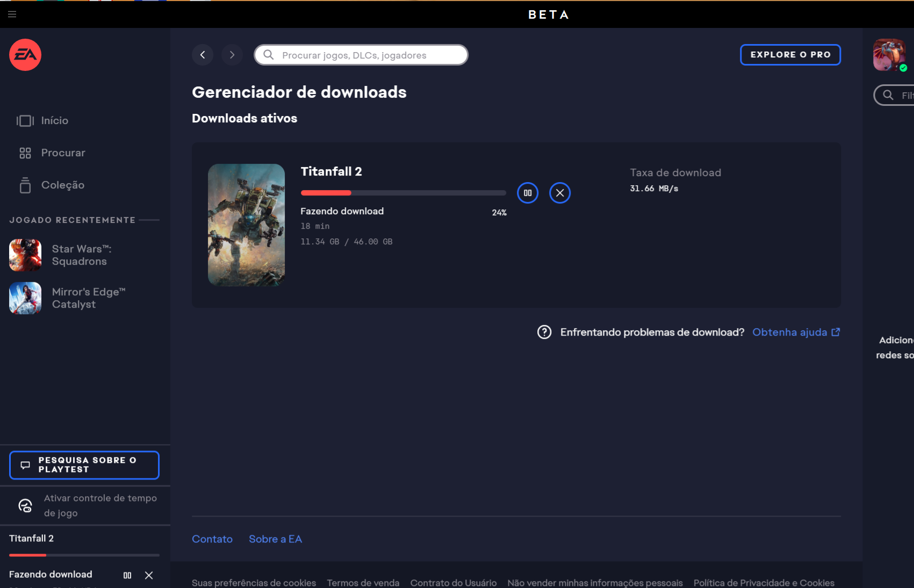Image resolution: width=914 pixels, height=588 pixels.
Task: Click the search magnifier icon in the search field
Action: pyautogui.click(x=269, y=55)
